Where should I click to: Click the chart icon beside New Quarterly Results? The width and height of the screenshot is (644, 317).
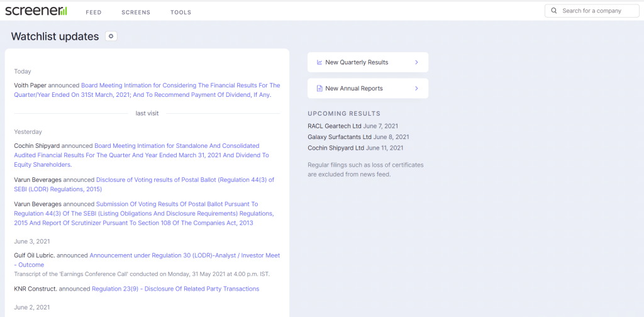coord(319,62)
